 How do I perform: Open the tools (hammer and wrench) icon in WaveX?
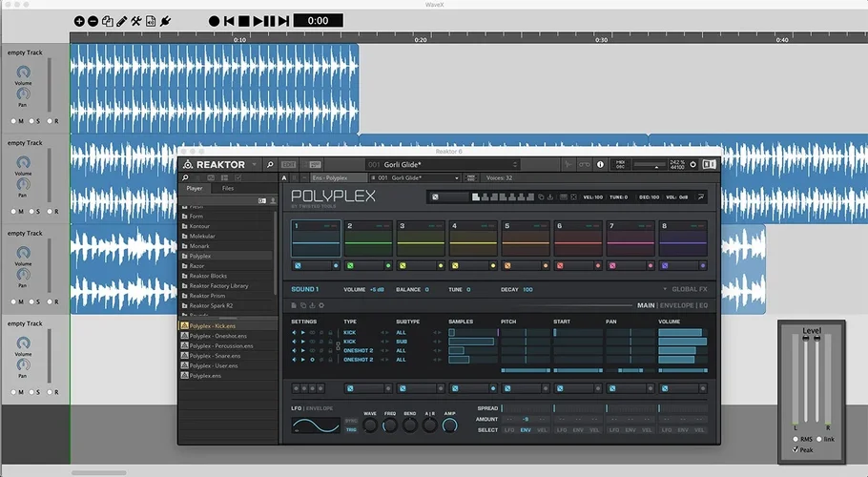click(136, 21)
